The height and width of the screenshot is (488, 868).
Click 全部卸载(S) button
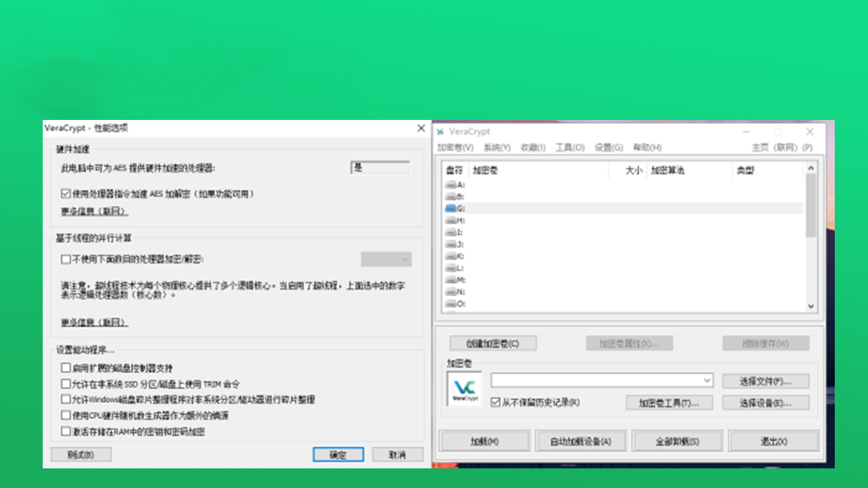click(677, 441)
